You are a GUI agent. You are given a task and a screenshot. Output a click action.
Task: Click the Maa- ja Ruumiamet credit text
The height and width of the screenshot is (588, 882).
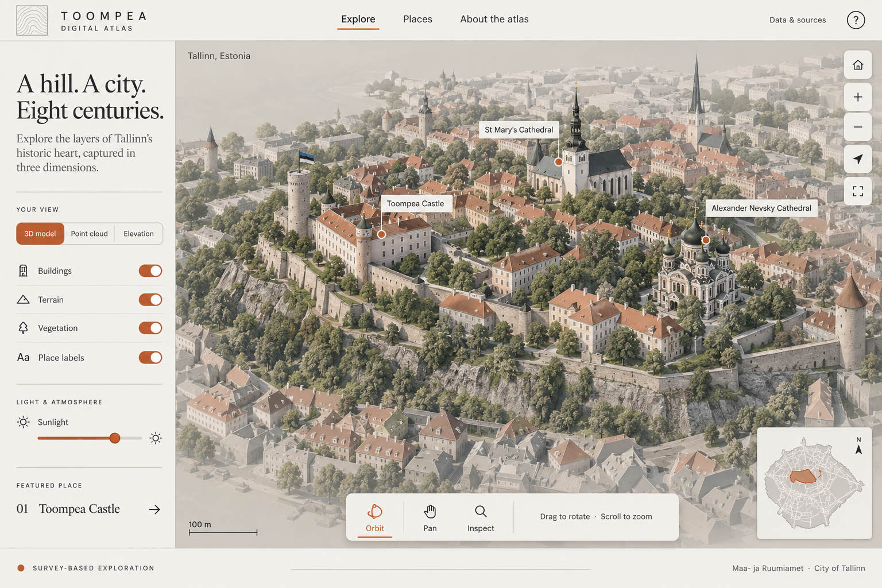pos(768,568)
